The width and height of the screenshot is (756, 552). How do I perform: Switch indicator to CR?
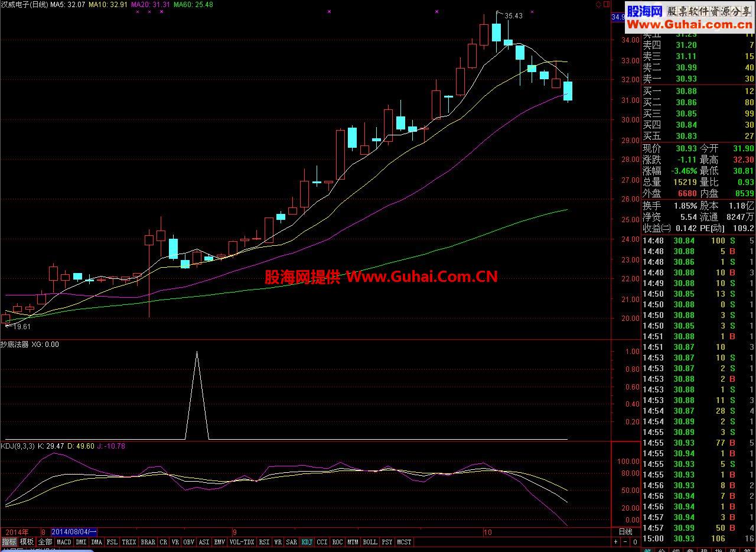coord(164,541)
